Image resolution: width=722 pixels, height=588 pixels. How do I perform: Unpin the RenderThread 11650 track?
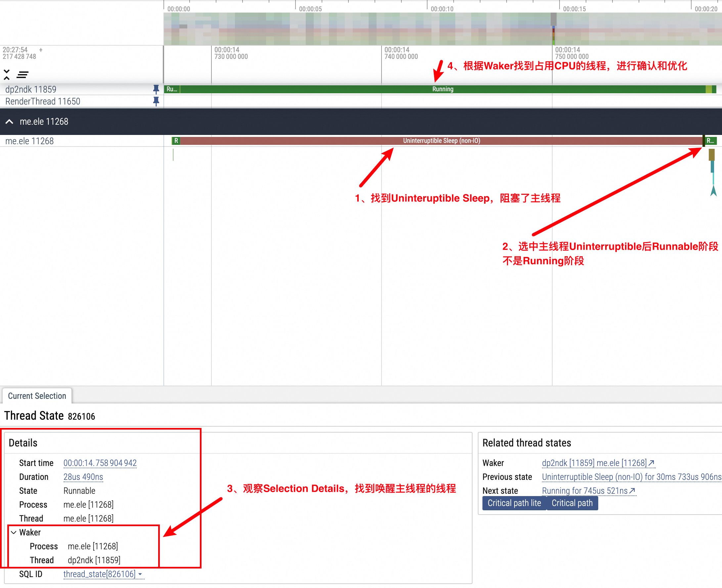(x=156, y=101)
